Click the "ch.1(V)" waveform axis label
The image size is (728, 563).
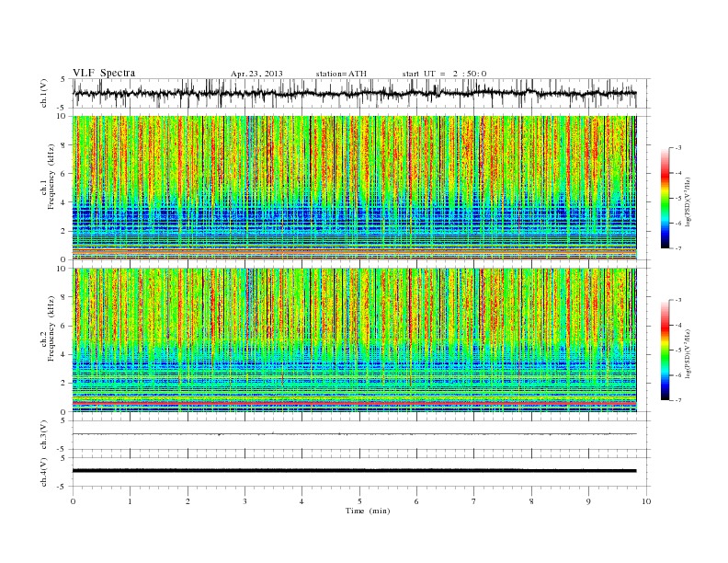click(44, 93)
